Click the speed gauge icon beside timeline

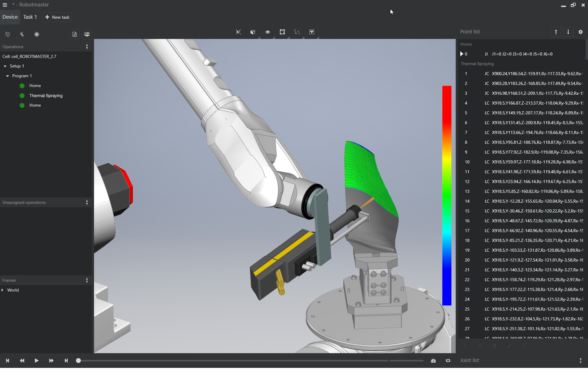tap(433, 361)
